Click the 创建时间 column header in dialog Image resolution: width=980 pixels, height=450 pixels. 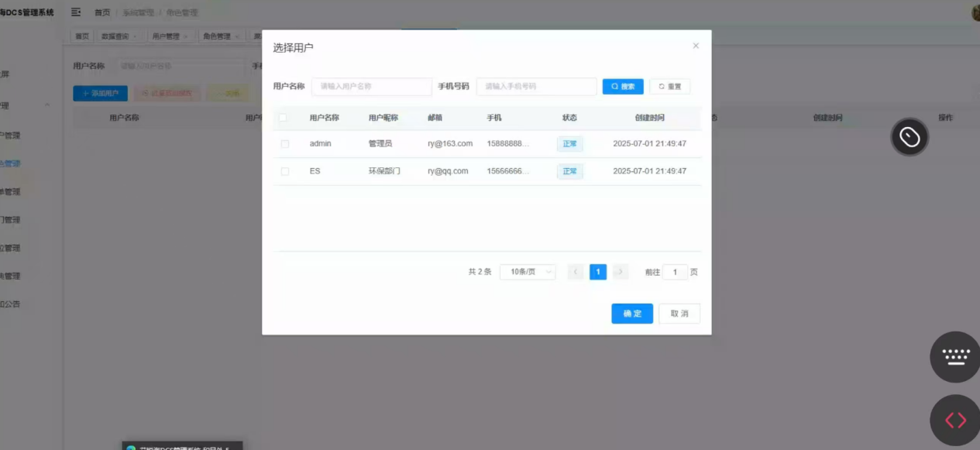click(649, 118)
